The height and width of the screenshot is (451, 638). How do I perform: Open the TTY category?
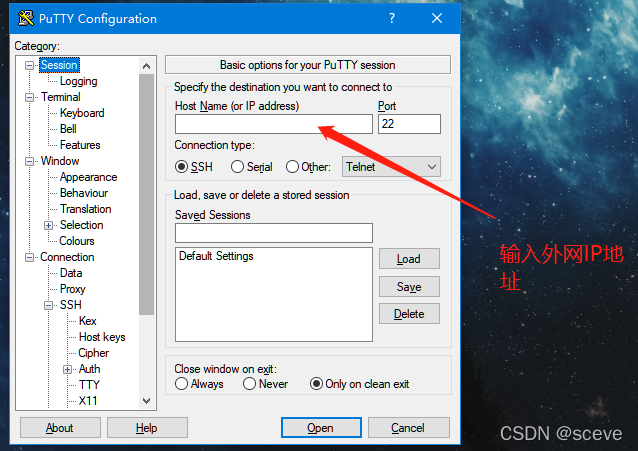click(89, 385)
